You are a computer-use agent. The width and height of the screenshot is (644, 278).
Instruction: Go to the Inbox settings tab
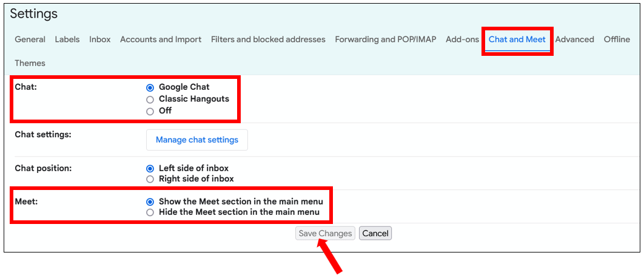[x=100, y=39]
